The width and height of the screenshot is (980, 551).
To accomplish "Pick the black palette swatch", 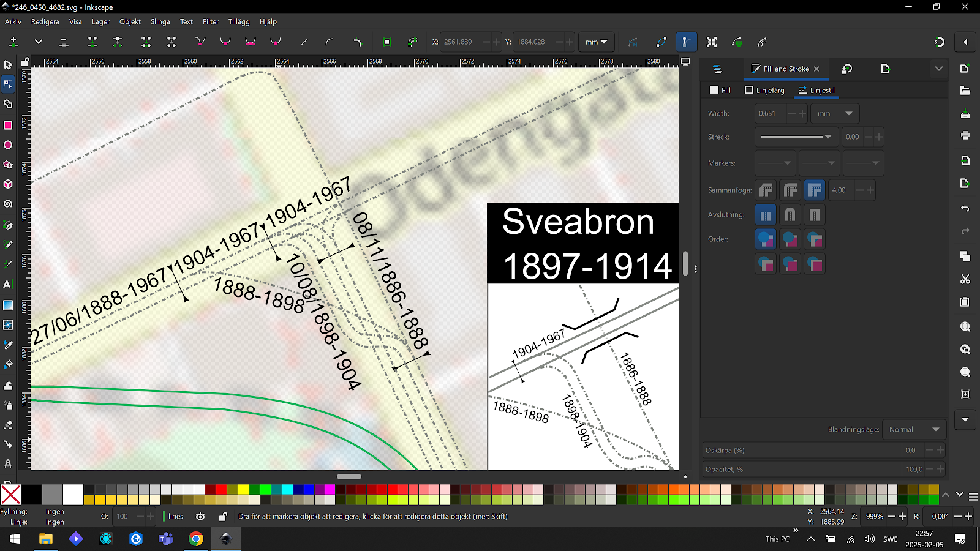I will click(x=31, y=494).
